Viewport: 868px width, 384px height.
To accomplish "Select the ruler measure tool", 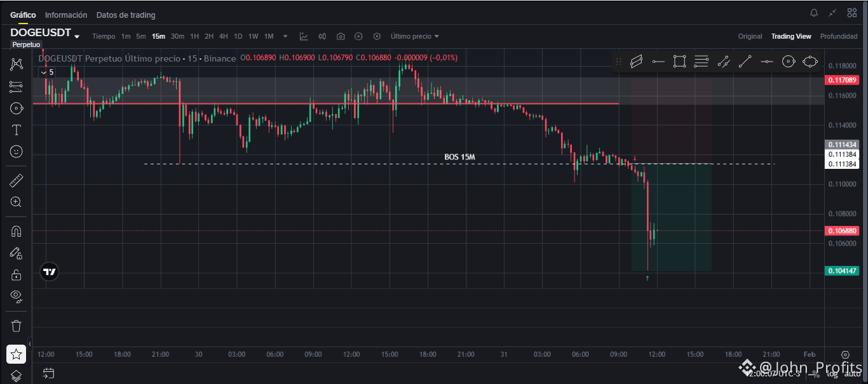I will coord(17,180).
